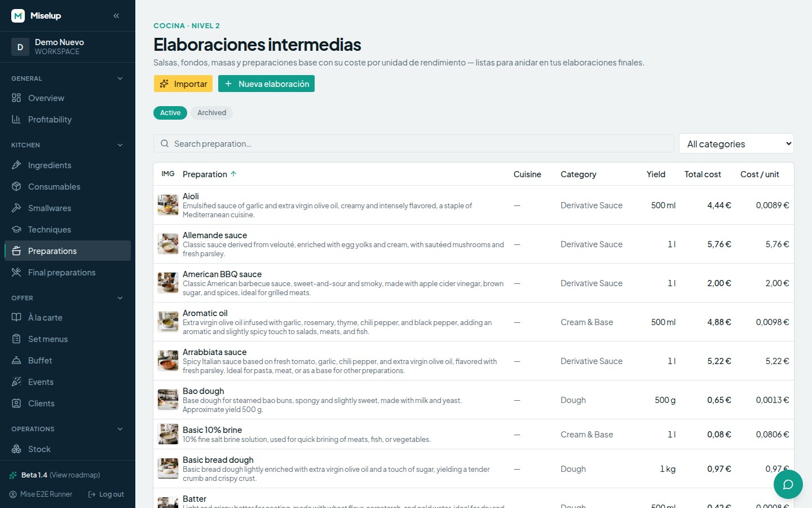Click the Overview grid icon
812x508 pixels.
16,98
